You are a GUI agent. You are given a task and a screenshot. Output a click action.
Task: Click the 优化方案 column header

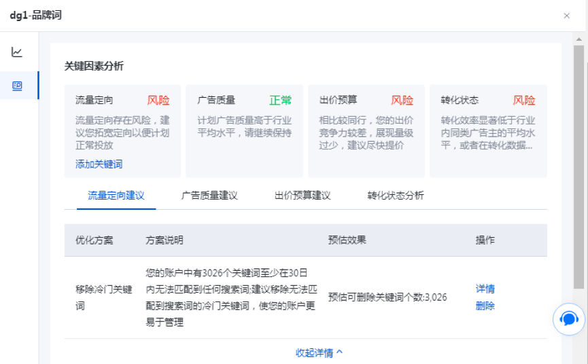[94, 240]
